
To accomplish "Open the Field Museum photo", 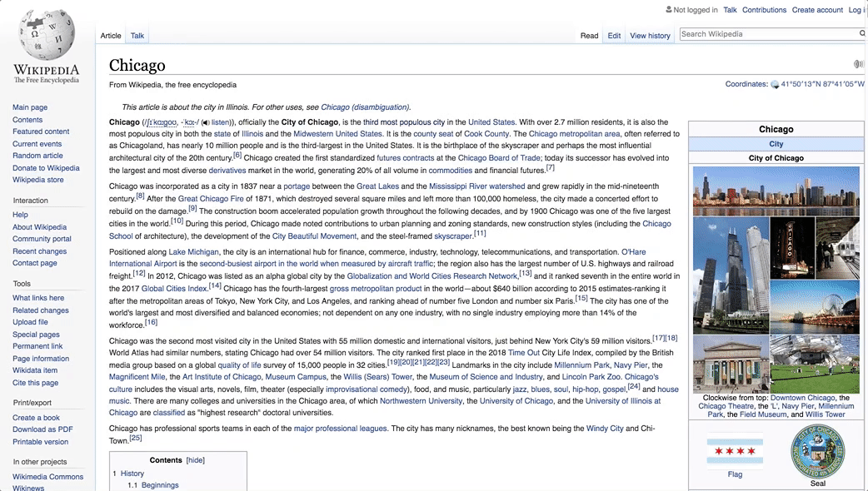I will 731,364.
